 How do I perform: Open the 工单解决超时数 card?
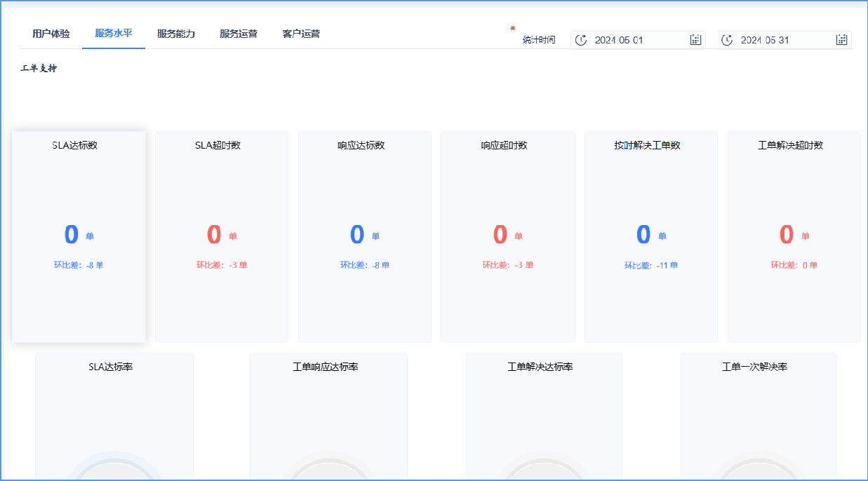coord(794,236)
